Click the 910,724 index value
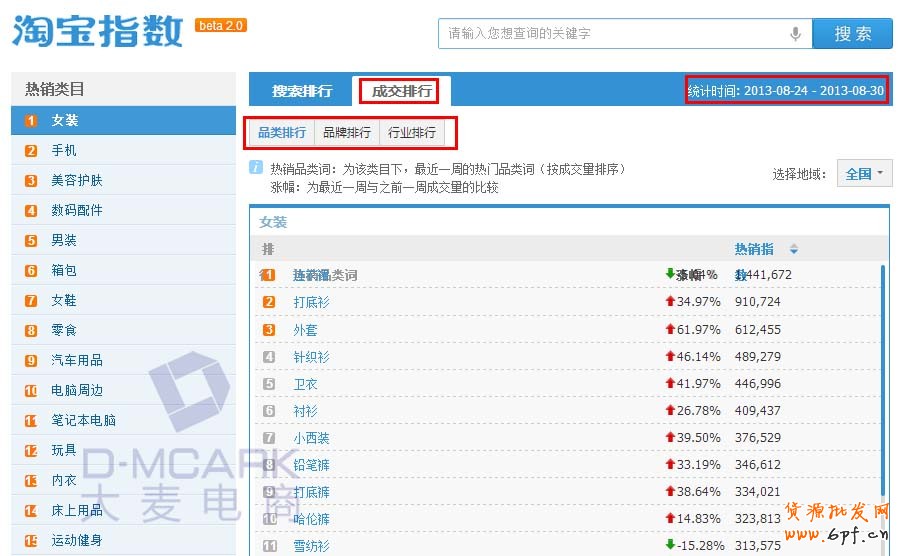Image resolution: width=899 pixels, height=556 pixels. [757, 302]
